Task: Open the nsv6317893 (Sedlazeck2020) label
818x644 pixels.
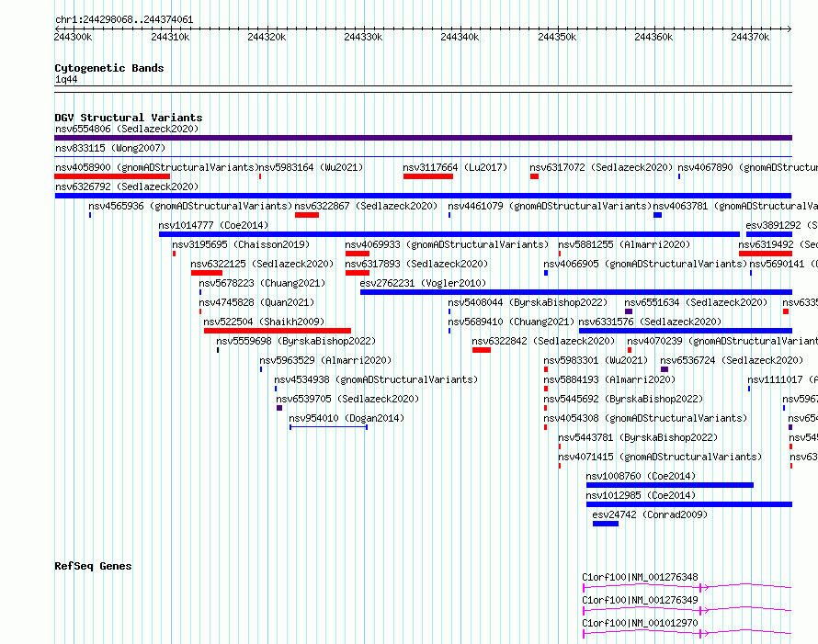Action: coord(416,264)
